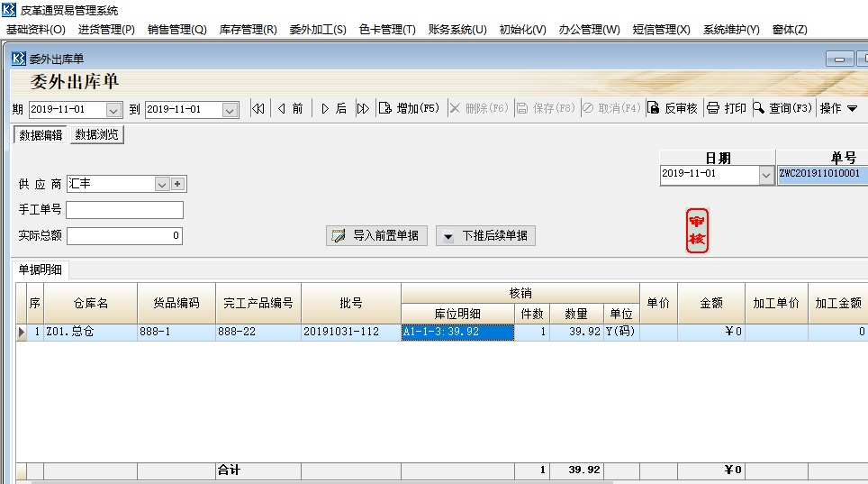Click the 导入前置单据 button
The image size is (868, 484).
click(376, 235)
